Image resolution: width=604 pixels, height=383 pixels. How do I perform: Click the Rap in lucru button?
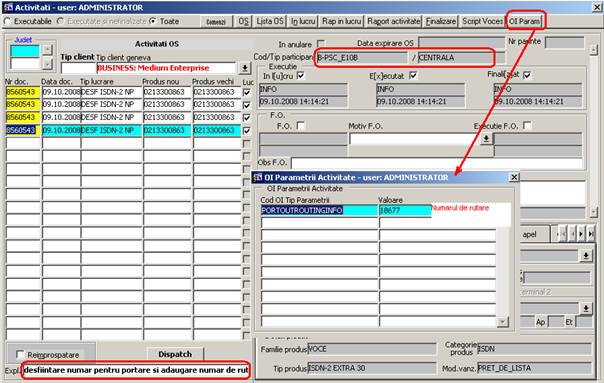[x=341, y=21]
